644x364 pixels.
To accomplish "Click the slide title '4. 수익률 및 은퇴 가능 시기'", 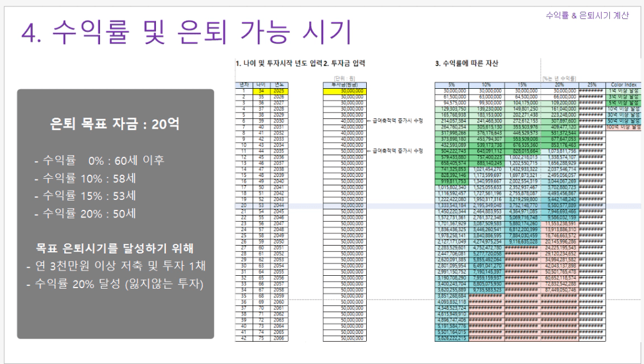I will point(186,32).
